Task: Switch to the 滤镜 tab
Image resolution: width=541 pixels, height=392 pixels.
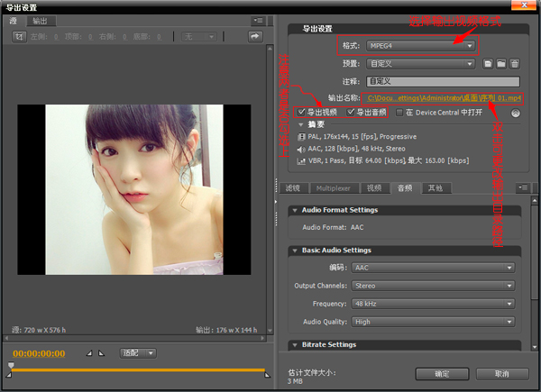Action: (x=293, y=188)
